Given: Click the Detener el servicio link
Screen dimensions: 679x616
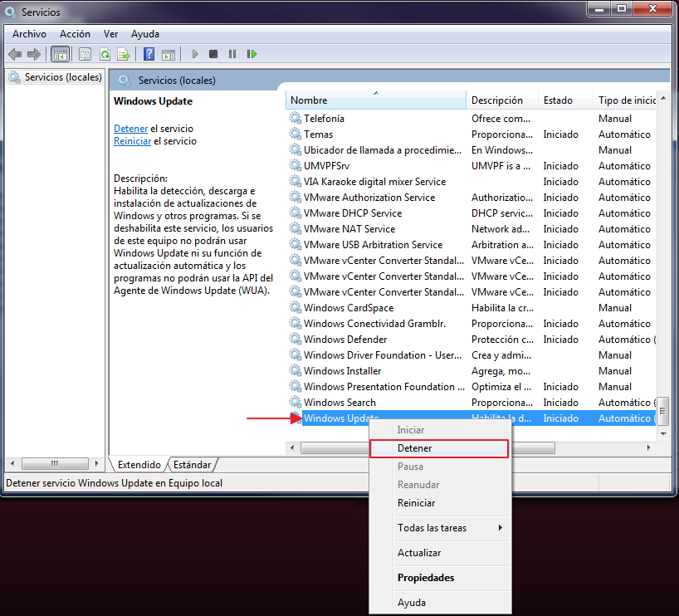Looking at the screenshot, I should click(x=131, y=129).
